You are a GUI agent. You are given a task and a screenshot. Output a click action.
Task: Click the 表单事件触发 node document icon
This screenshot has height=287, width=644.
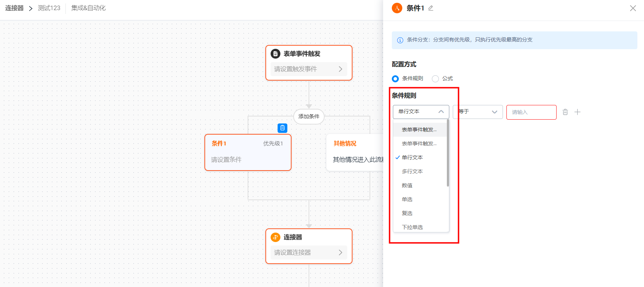[x=276, y=54]
